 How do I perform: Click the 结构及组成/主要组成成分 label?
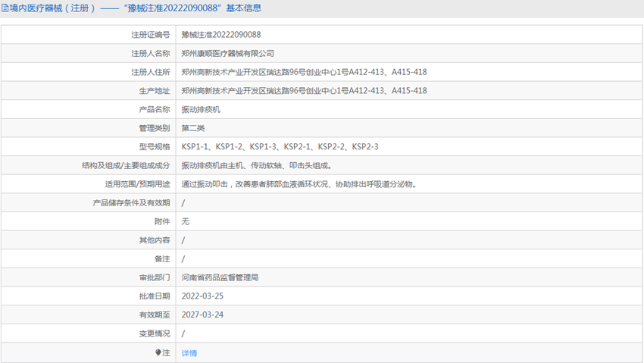tap(126, 165)
